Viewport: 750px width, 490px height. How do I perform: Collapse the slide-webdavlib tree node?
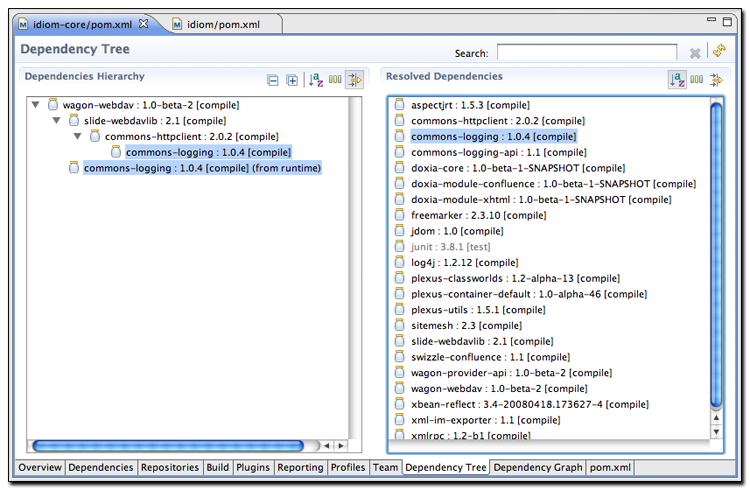(57, 120)
